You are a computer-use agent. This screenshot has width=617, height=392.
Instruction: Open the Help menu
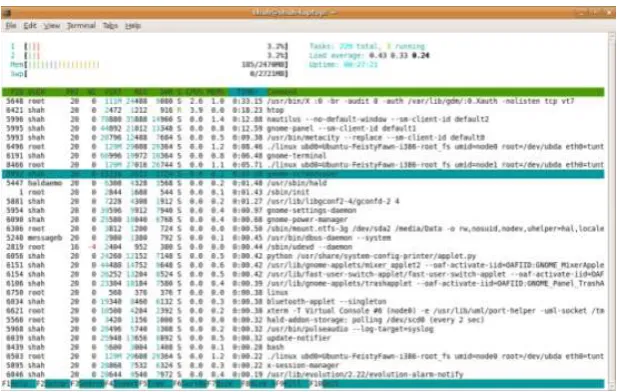133,26
